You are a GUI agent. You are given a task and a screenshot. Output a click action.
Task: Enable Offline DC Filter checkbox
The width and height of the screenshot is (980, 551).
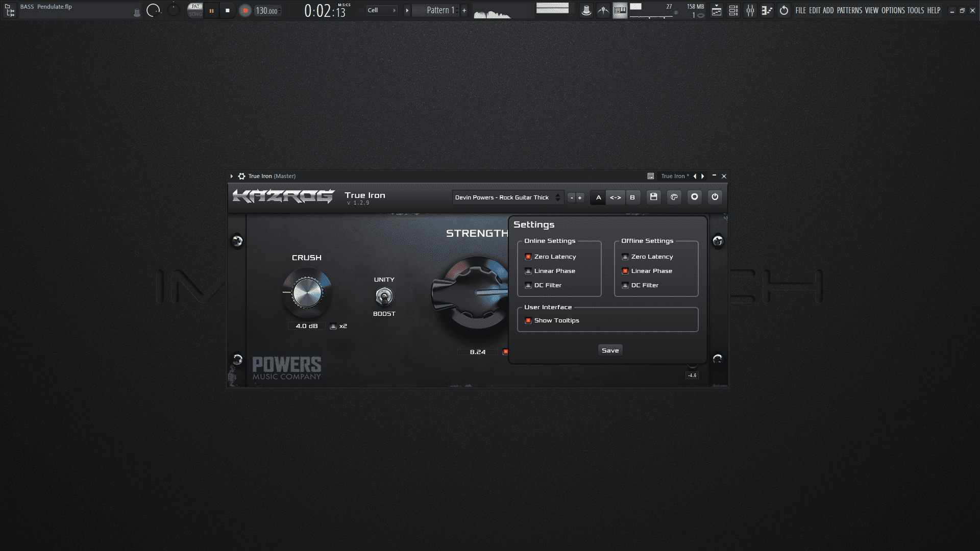[x=625, y=285]
